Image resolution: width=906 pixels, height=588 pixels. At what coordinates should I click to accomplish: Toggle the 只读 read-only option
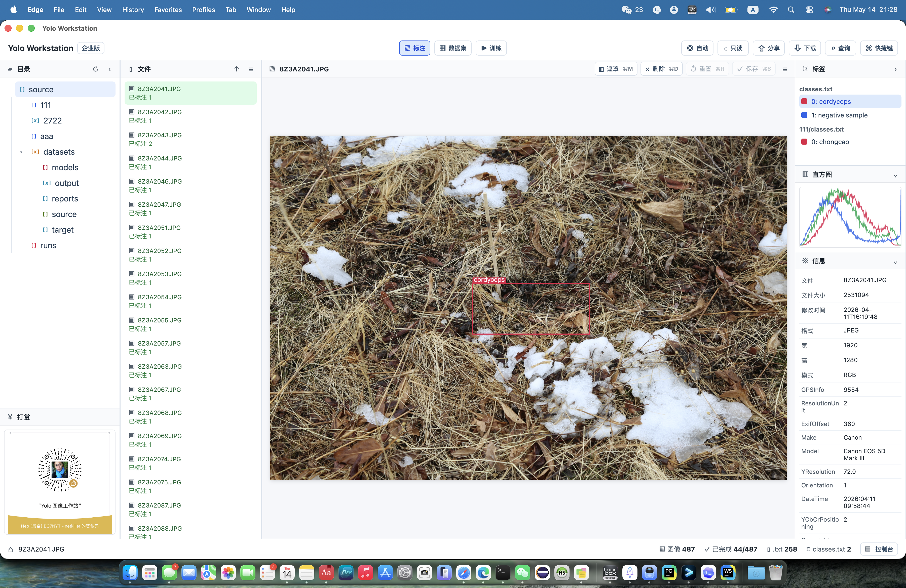(733, 48)
